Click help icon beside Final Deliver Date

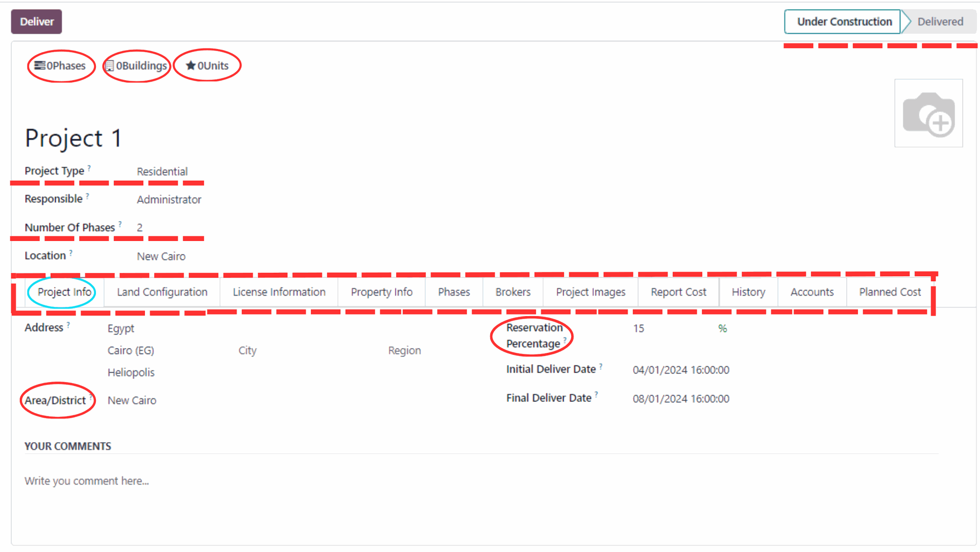point(596,395)
